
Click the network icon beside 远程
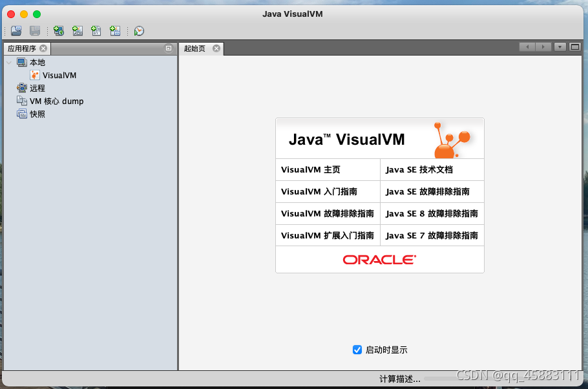[22, 88]
